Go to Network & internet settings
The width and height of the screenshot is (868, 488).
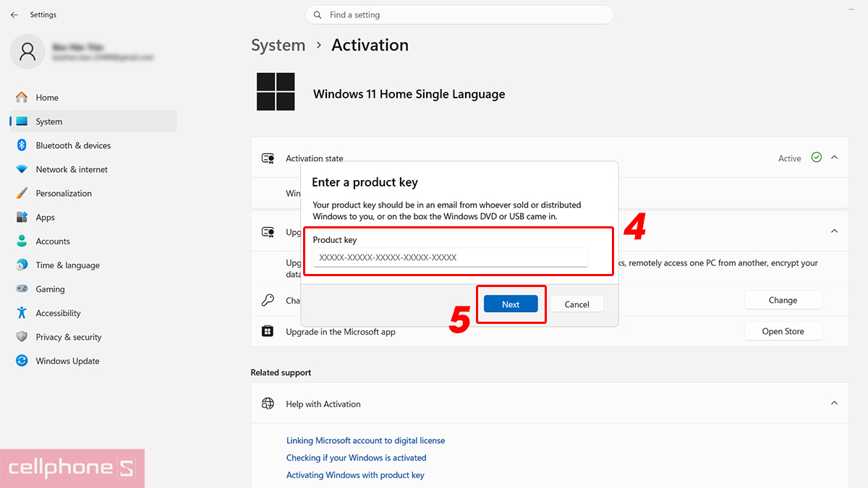(93, 169)
